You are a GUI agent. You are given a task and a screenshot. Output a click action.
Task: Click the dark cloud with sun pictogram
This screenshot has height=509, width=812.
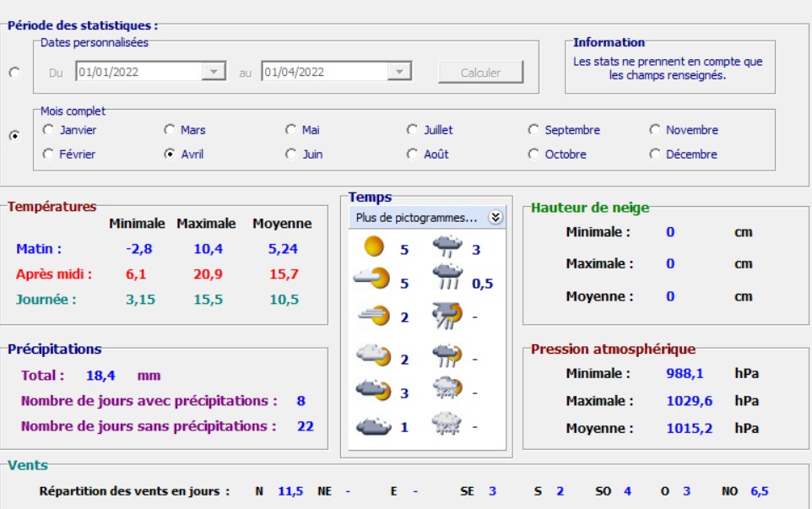[x=373, y=390]
